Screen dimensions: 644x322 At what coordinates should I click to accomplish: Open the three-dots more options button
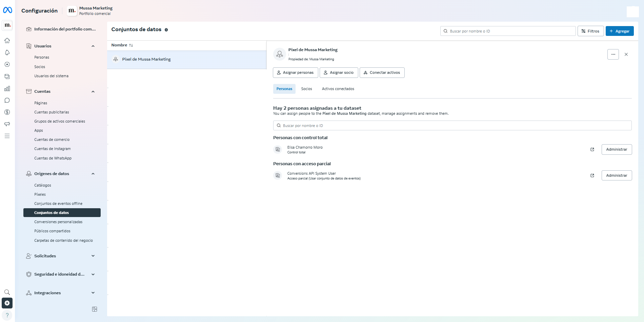(613, 54)
